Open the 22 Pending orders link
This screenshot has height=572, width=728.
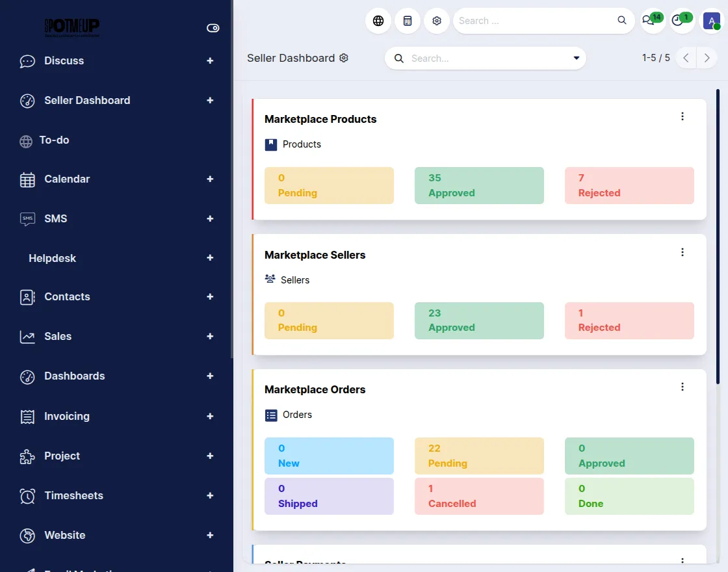pyautogui.click(x=479, y=456)
